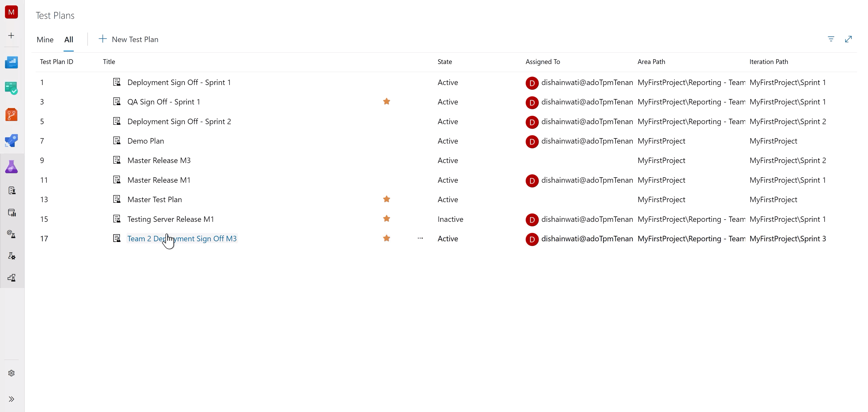Switch to the All tab
868x412 pixels.
click(69, 39)
